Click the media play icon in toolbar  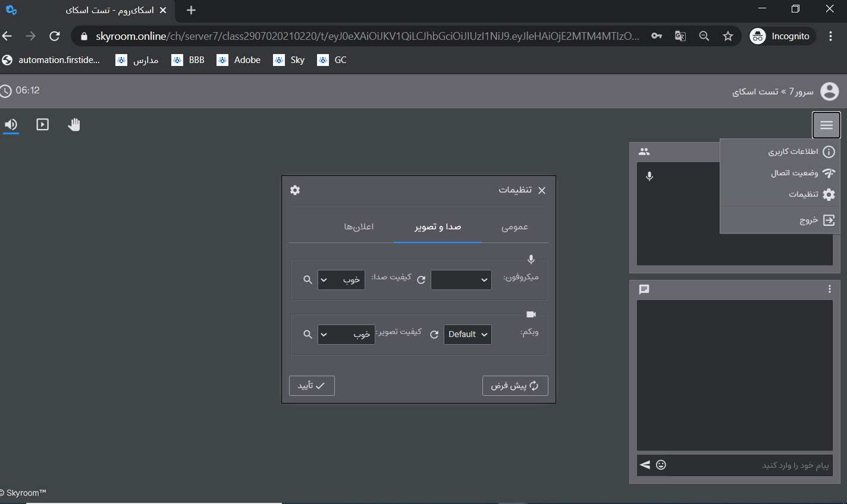[x=42, y=124]
